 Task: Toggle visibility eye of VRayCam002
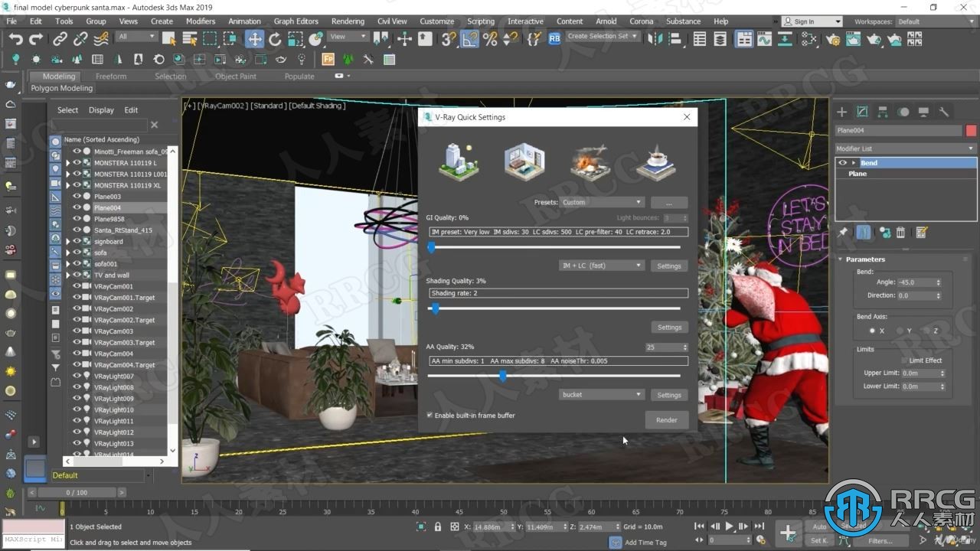(x=77, y=308)
